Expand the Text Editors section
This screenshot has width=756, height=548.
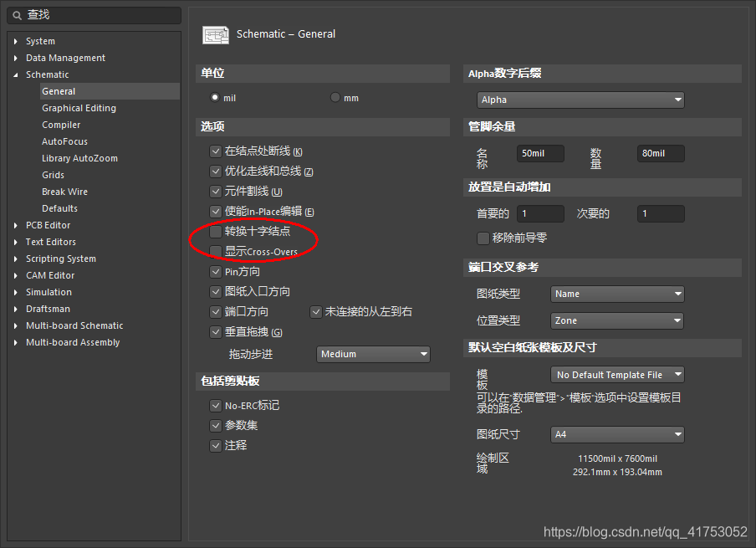[13, 241]
